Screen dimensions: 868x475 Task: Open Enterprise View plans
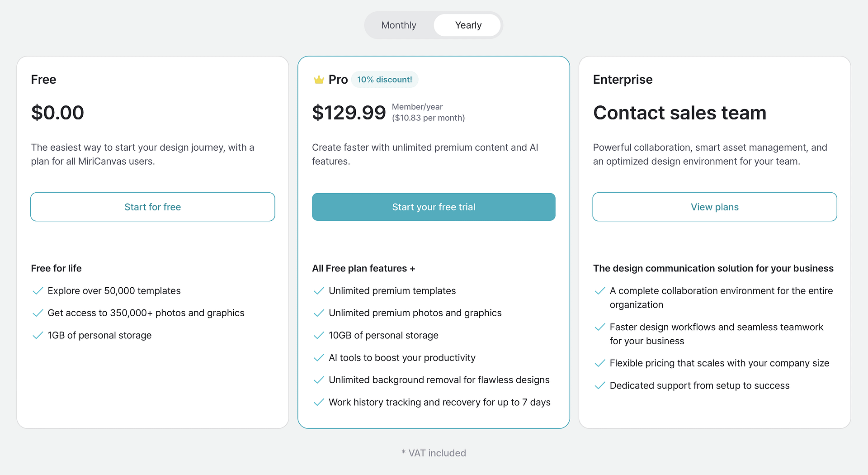pos(714,207)
